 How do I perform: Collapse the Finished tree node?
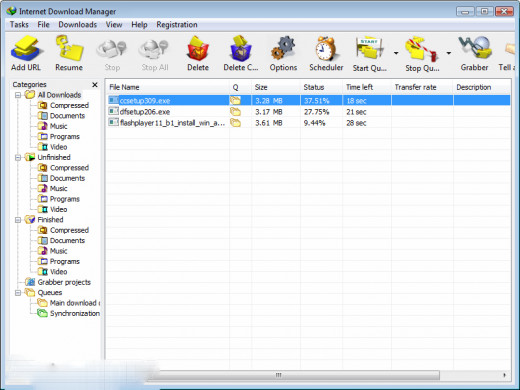click(x=18, y=220)
